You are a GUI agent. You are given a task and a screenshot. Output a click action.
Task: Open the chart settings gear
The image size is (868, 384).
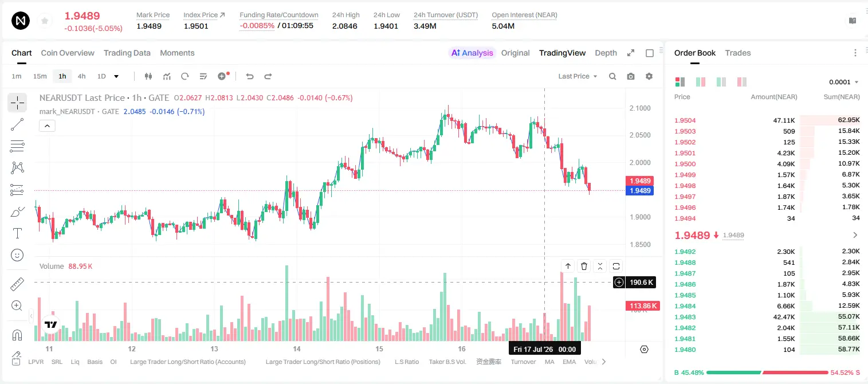(x=649, y=76)
